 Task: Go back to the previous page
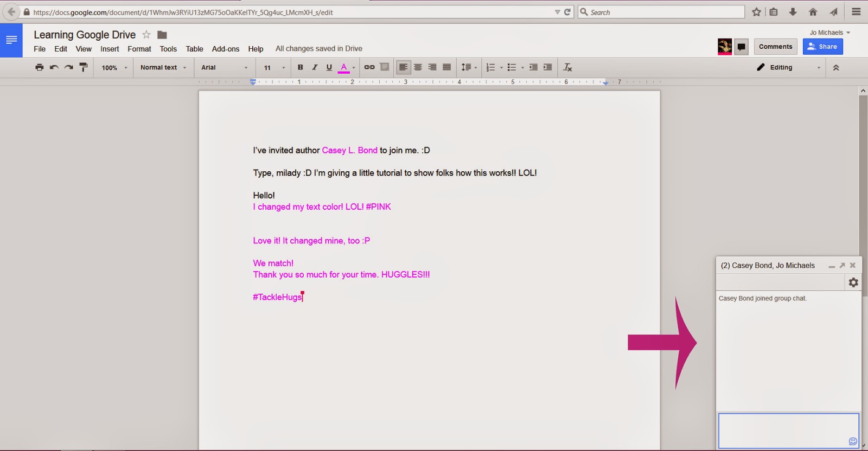pos(11,12)
